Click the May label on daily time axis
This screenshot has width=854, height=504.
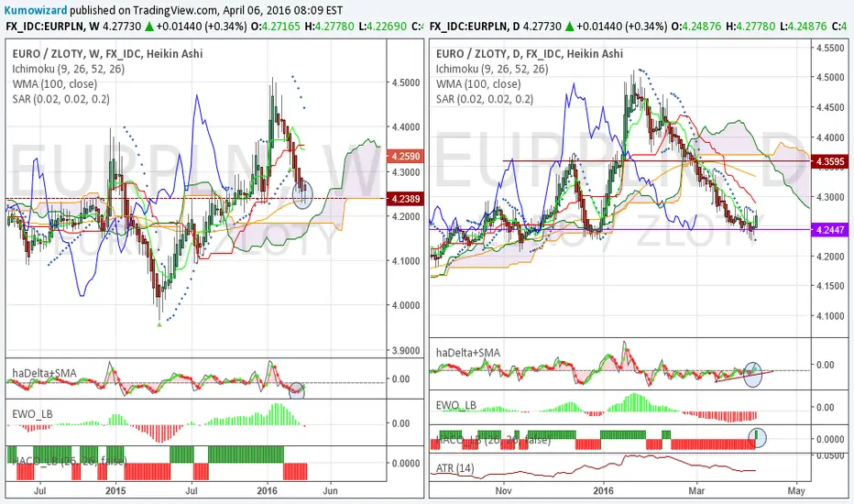[x=795, y=490]
